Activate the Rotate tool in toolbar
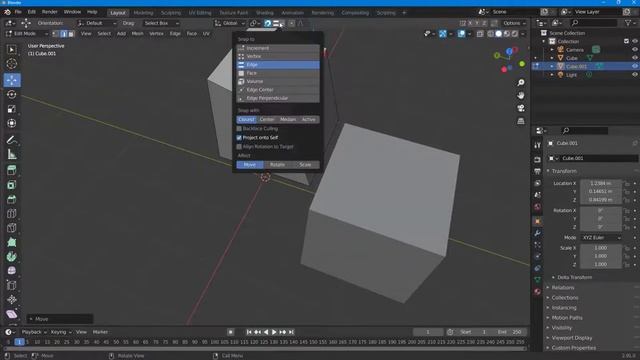This screenshot has height=360, width=640. coord(12,94)
